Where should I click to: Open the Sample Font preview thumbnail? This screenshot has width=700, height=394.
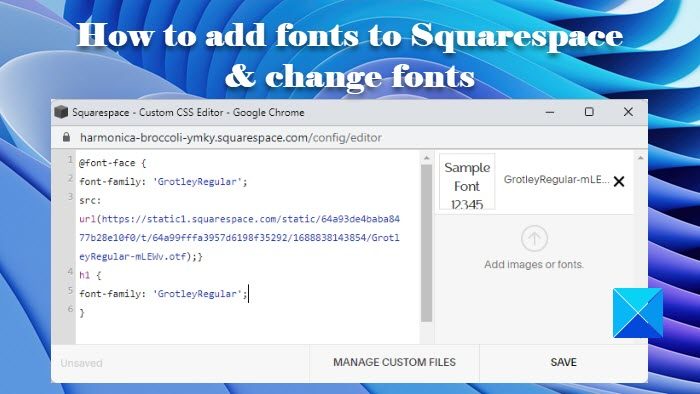(x=467, y=181)
